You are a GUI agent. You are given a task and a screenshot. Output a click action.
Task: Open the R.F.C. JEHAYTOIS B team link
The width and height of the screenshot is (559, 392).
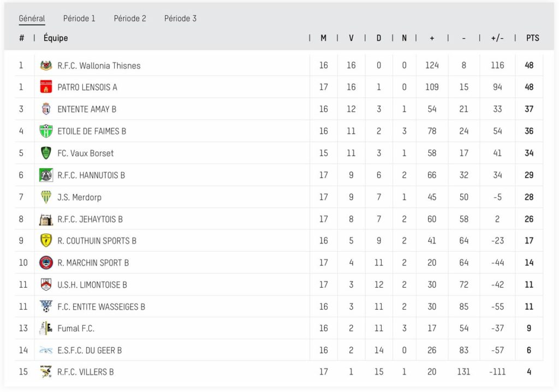90,219
